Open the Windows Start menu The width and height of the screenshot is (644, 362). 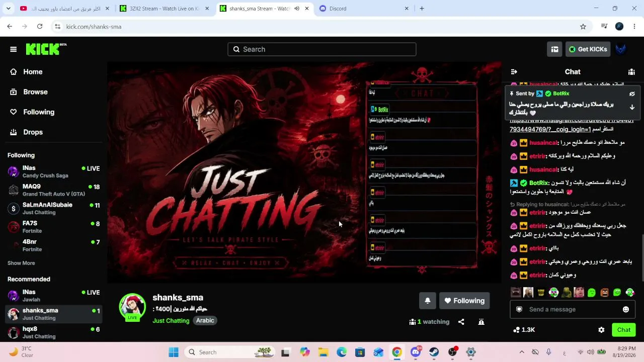click(x=174, y=352)
